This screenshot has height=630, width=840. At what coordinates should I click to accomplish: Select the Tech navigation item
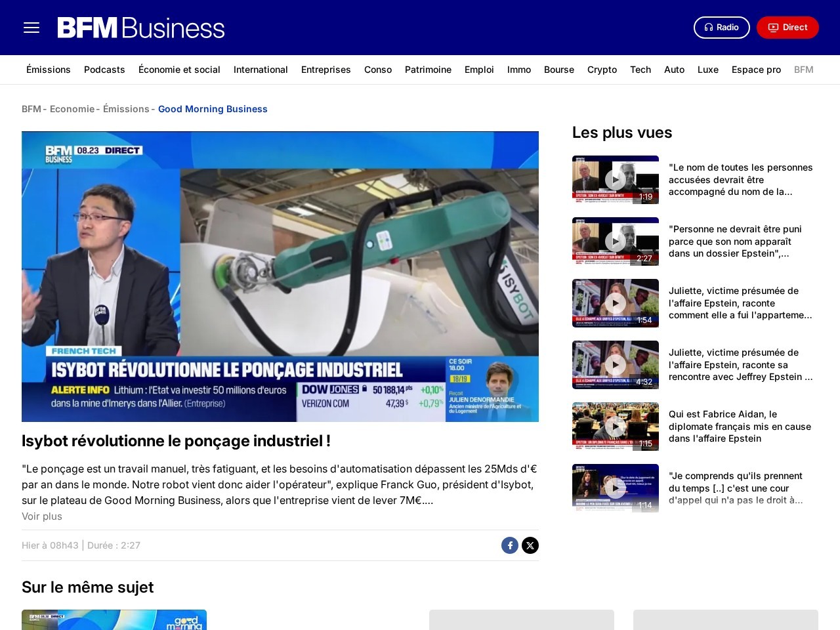(640, 70)
